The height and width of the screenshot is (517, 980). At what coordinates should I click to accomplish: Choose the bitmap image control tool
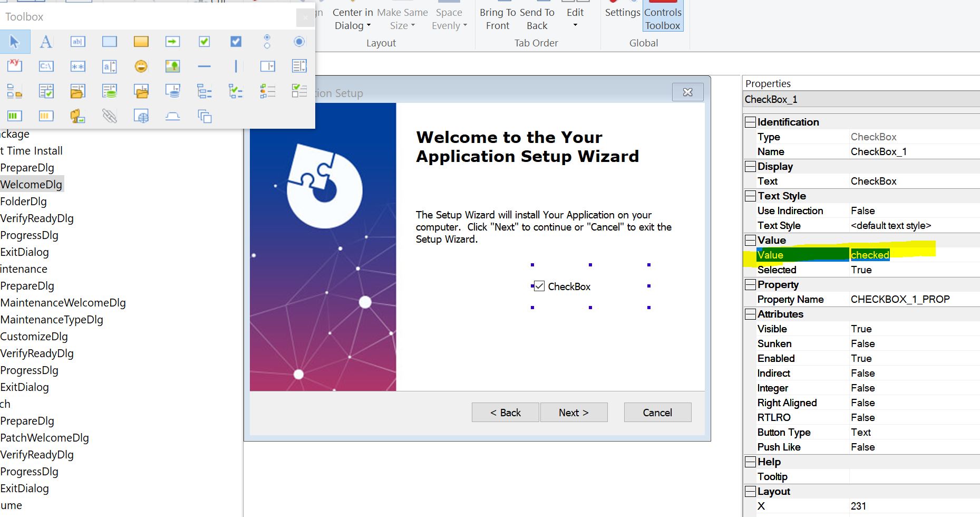(x=172, y=66)
